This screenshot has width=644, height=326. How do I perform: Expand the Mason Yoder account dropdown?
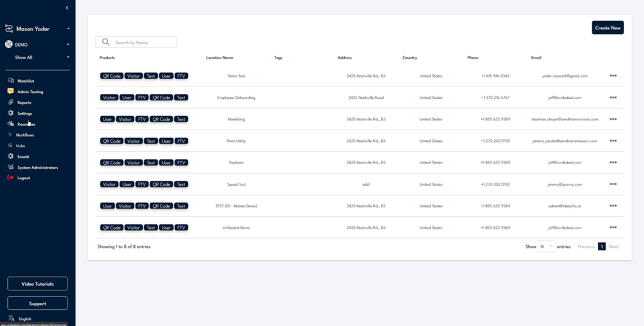pyautogui.click(x=68, y=29)
